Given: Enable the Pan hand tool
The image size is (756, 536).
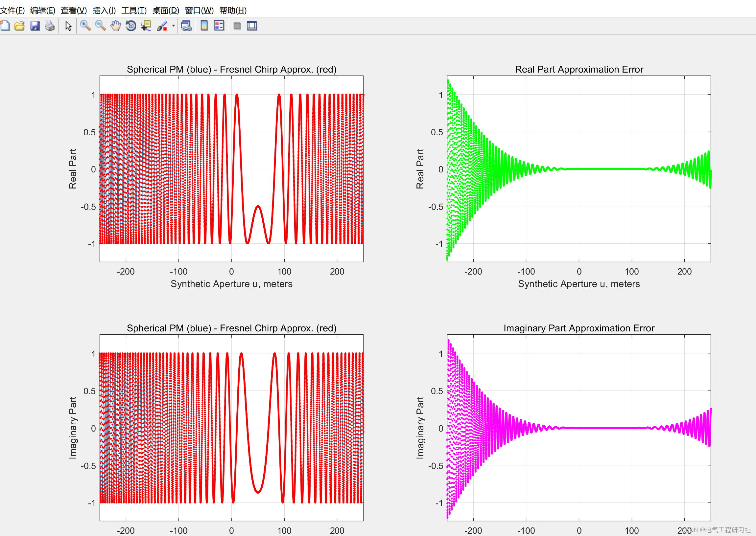Looking at the screenshot, I should 116,26.
